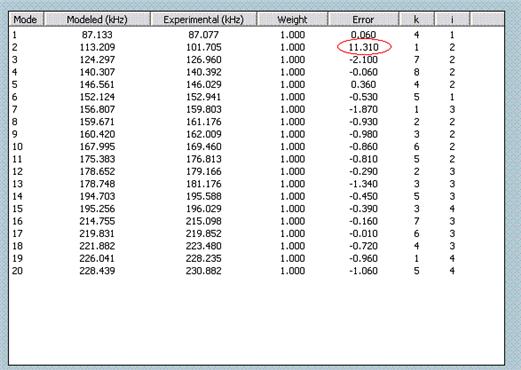Click the i column header
The height and width of the screenshot is (370, 521).
[x=452, y=20]
